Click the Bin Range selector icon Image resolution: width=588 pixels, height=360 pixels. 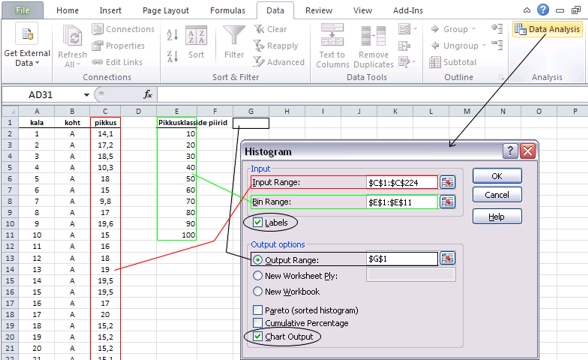click(447, 202)
